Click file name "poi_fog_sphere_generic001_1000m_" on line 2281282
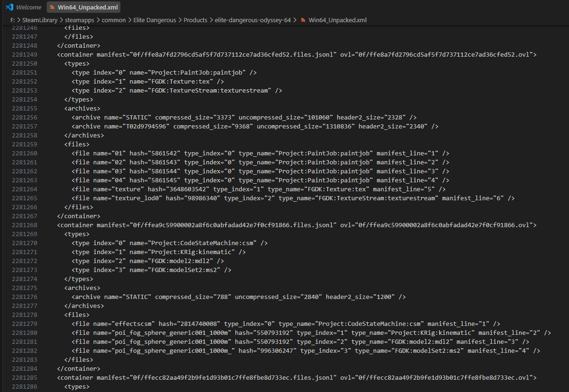Viewport: 569px width, 392px height. tap(172, 351)
